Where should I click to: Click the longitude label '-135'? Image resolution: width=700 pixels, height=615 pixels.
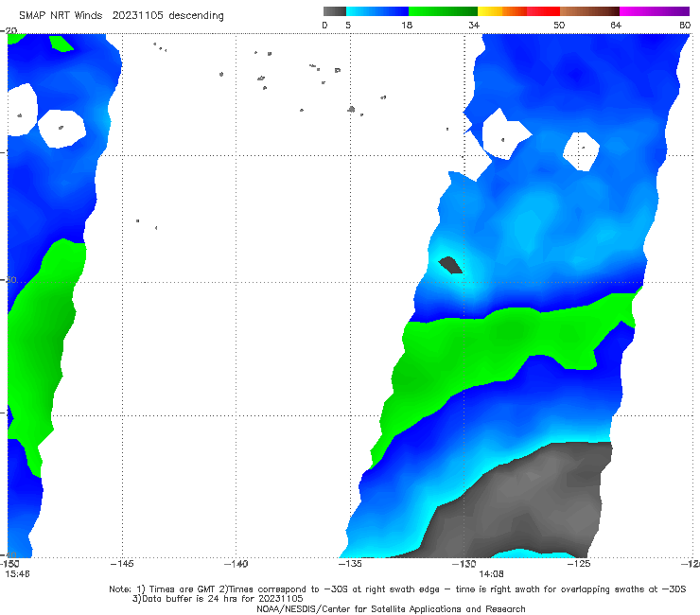point(350,564)
